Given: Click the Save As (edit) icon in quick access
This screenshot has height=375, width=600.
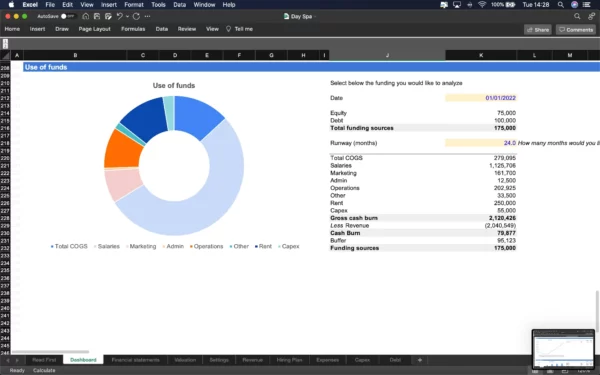Looking at the screenshot, I should tap(108, 16).
